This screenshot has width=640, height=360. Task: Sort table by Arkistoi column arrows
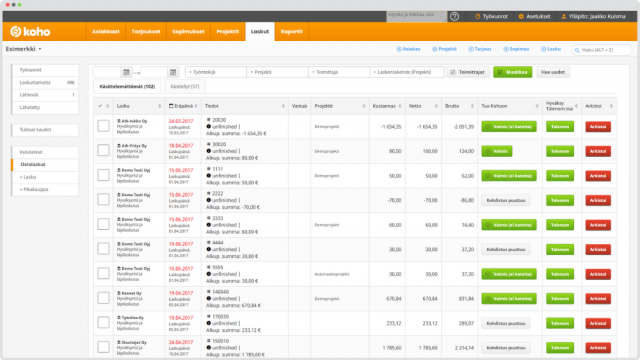611,106
